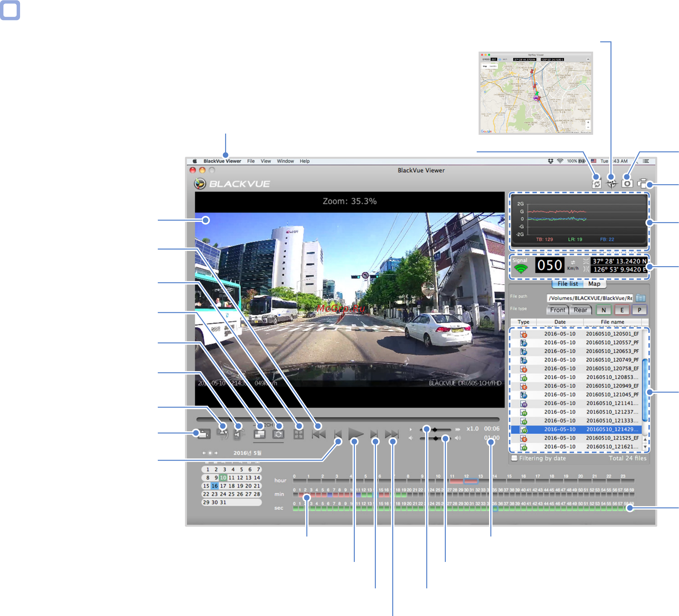
Task: Open the File menu
Action: tap(251, 161)
